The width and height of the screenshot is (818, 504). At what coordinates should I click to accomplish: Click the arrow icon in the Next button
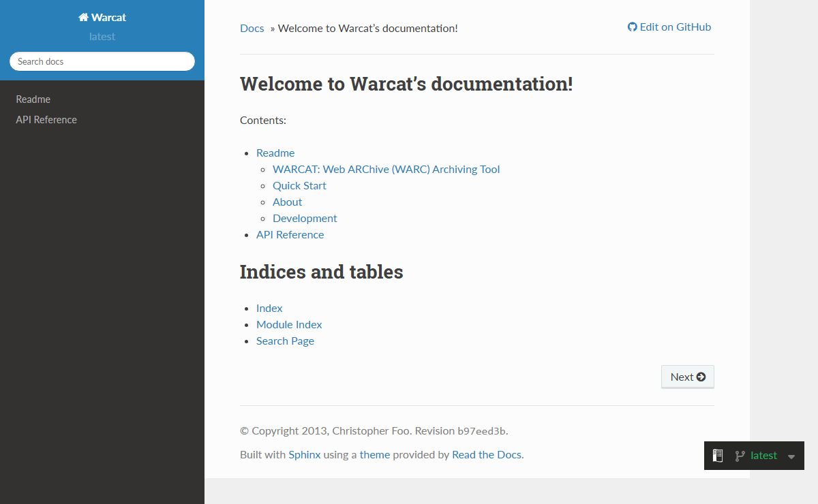click(701, 377)
